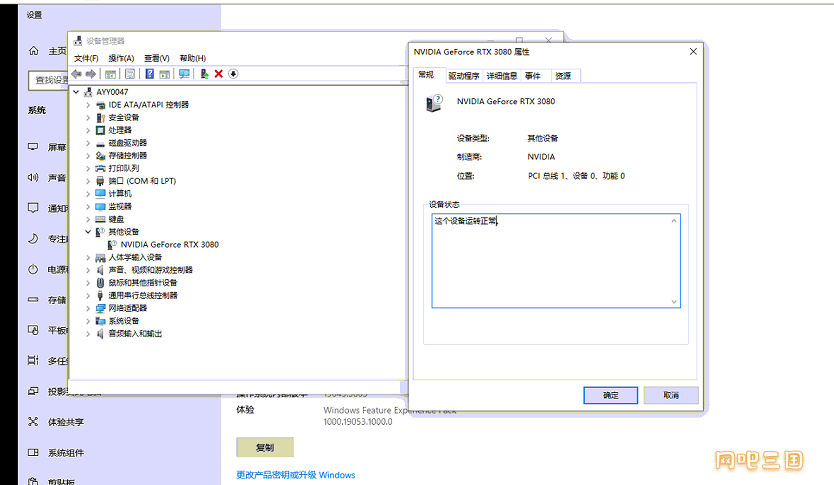834x485 pixels.
Task: Open the 帮助(H) menu
Action: click(193, 58)
